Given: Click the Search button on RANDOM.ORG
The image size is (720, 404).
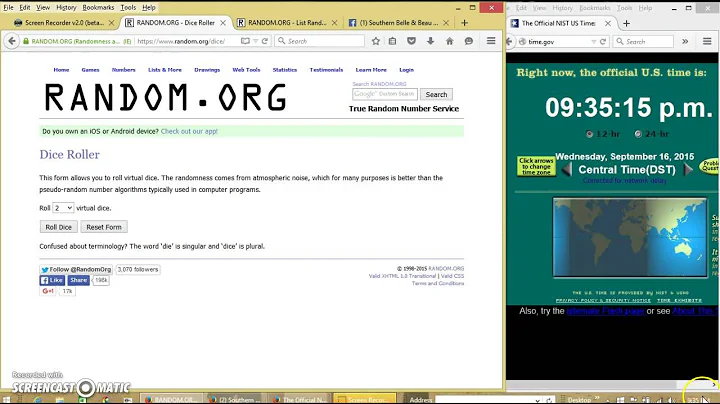Looking at the screenshot, I should tap(436, 94).
